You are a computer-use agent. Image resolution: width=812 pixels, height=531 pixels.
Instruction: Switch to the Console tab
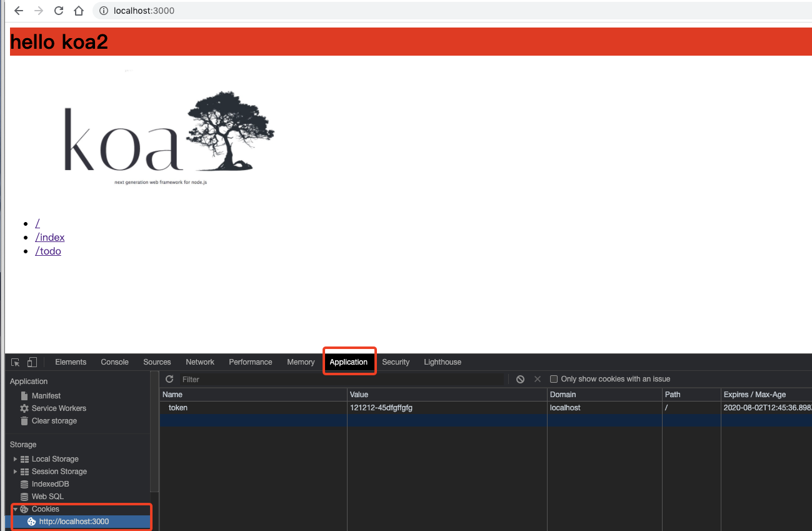click(x=115, y=362)
